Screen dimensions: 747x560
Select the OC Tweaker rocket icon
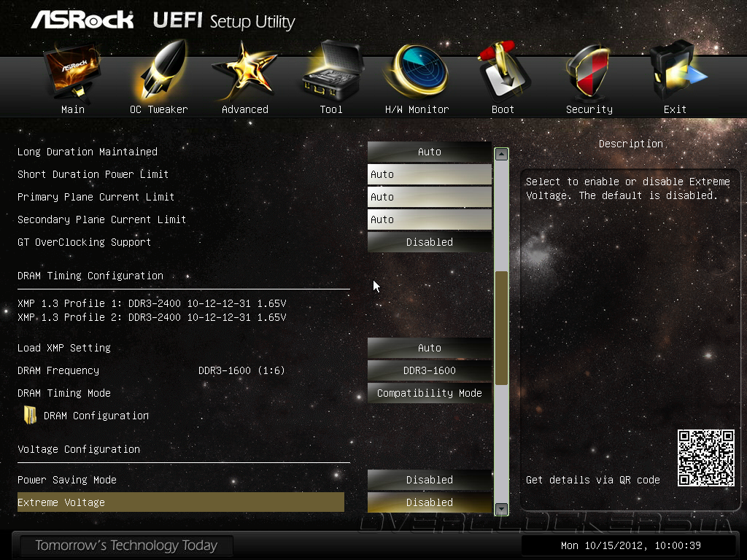160,71
